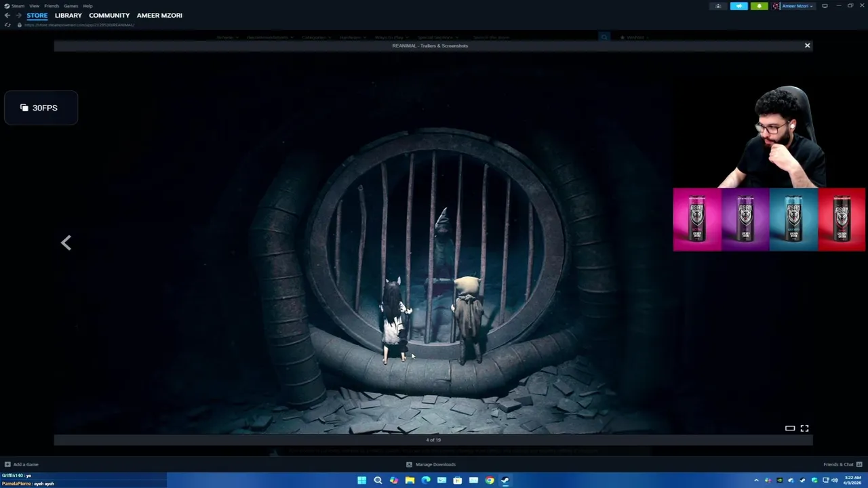Viewport: 868px width, 488px height.
Task: Click the taskbar clock showing 3:22 AM
Action: [x=852, y=481]
